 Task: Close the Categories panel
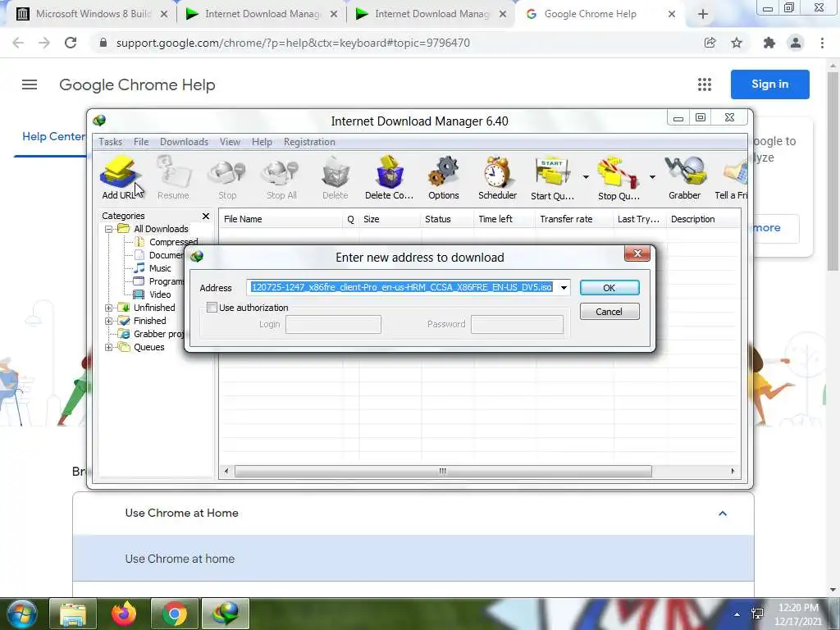(206, 216)
